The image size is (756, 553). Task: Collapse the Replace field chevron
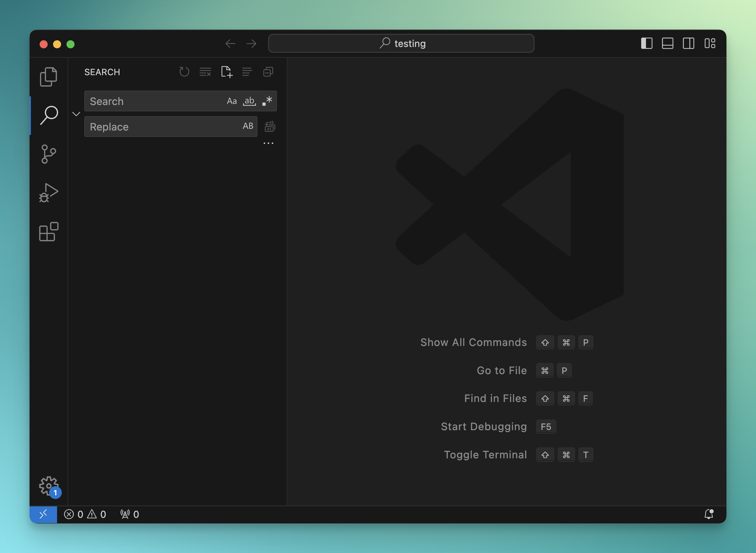coord(76,114)
